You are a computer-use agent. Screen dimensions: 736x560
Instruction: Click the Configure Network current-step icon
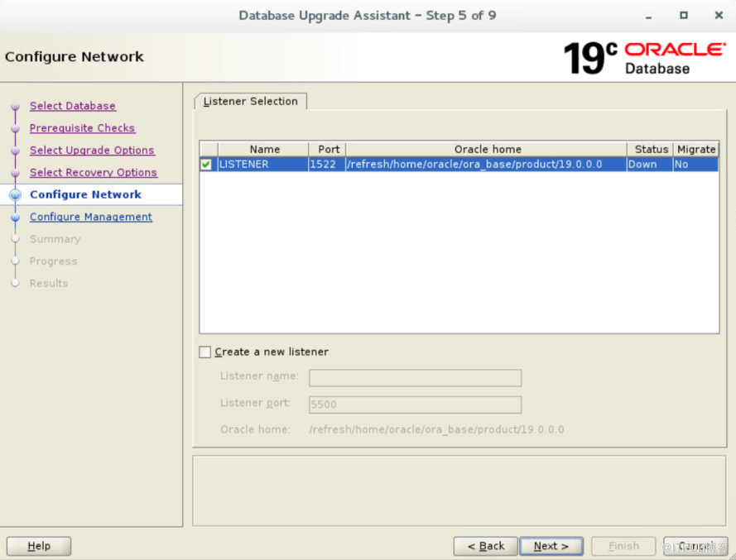click(x=16, y=194)
